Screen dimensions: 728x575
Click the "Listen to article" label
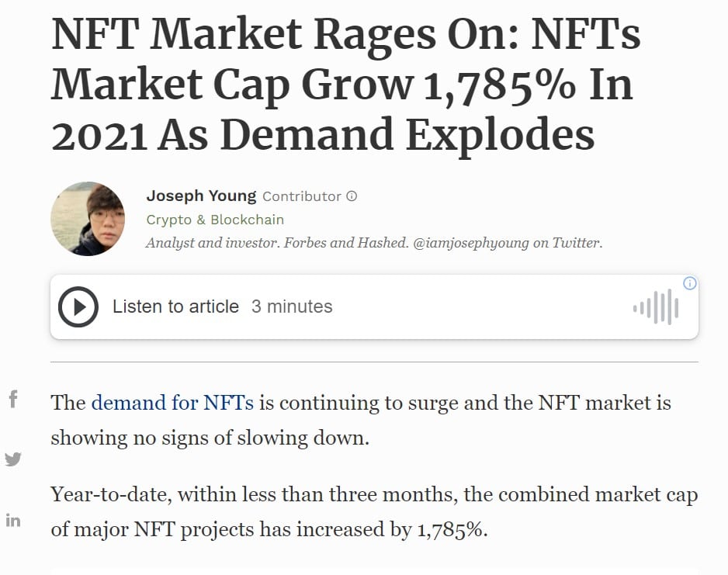175,307
